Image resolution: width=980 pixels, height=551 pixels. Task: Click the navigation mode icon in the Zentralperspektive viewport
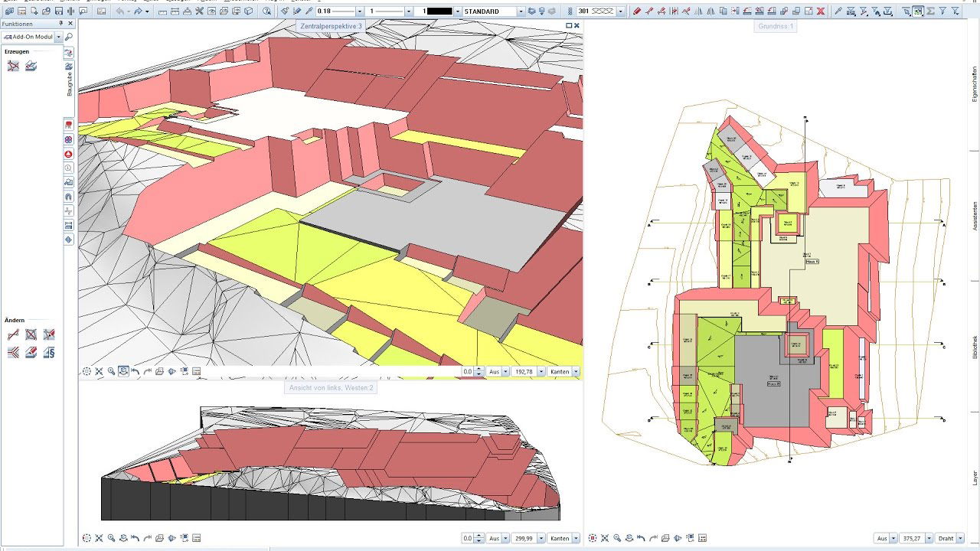pos(123,371)
